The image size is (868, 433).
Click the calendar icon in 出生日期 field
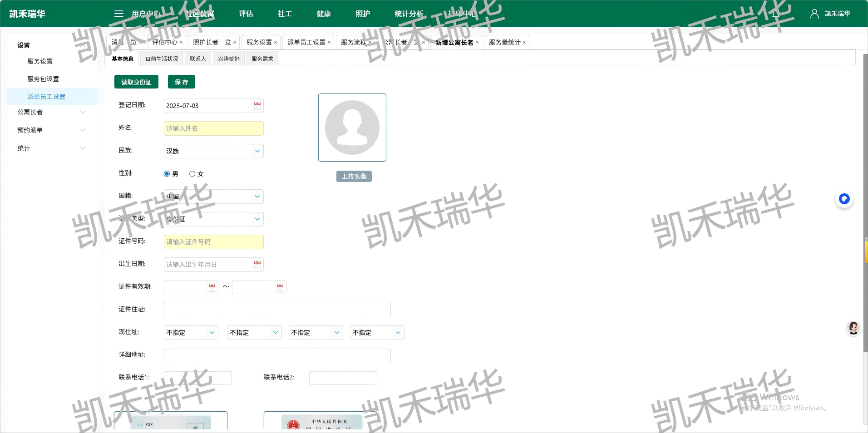pyautogui.click(x=256, y=264)
